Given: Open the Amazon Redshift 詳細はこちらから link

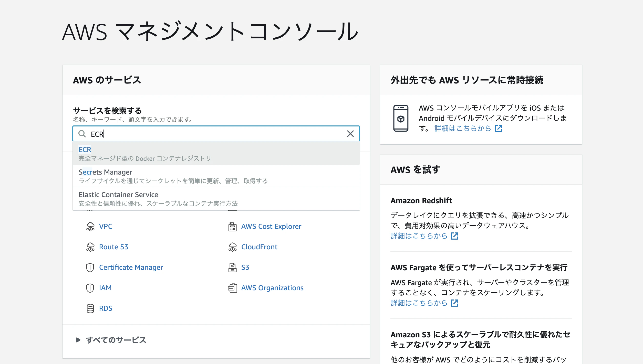Looking at the screenshot, I should 419,236.
